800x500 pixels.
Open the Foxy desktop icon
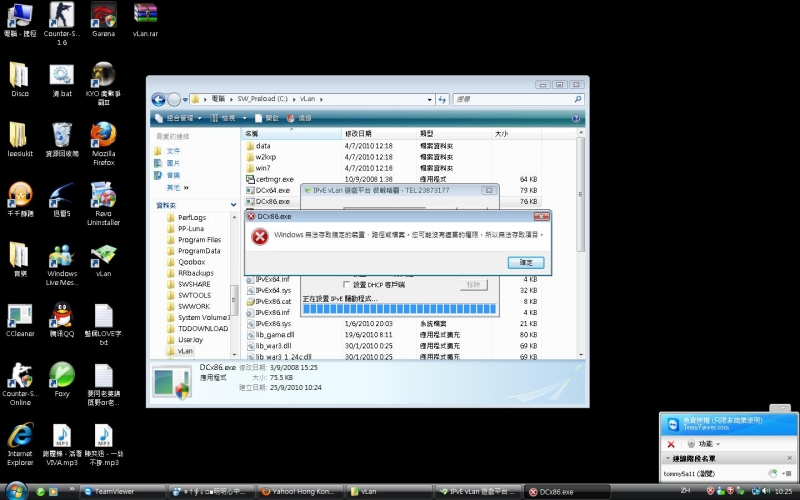click(61, 376)
